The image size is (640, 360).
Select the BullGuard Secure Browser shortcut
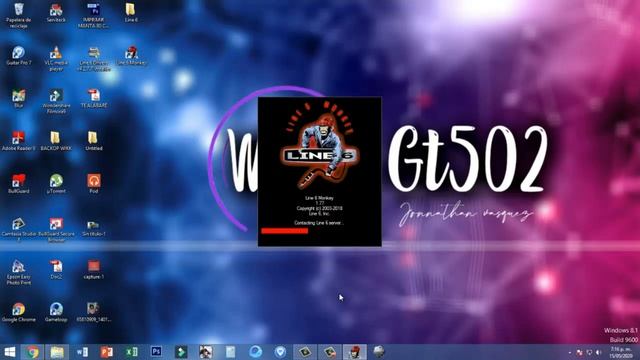click(56, 229)
